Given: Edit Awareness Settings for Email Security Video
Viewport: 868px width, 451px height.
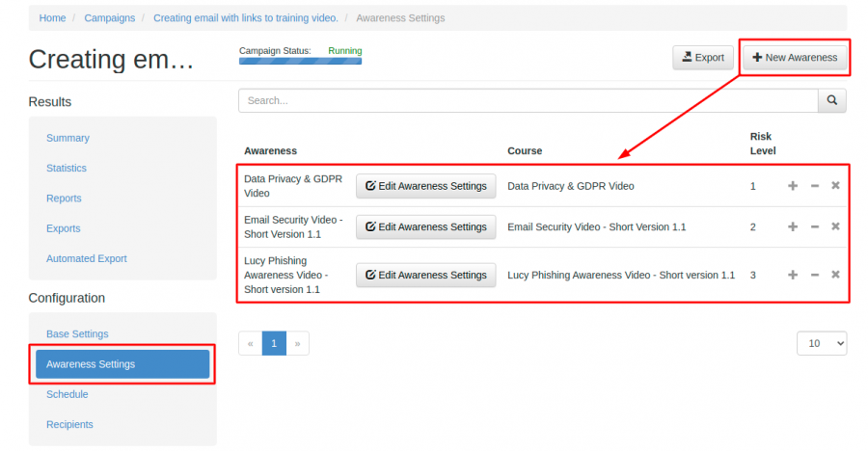Looking at the screenshot, I should pyautogui.click(x=425, y=227).
